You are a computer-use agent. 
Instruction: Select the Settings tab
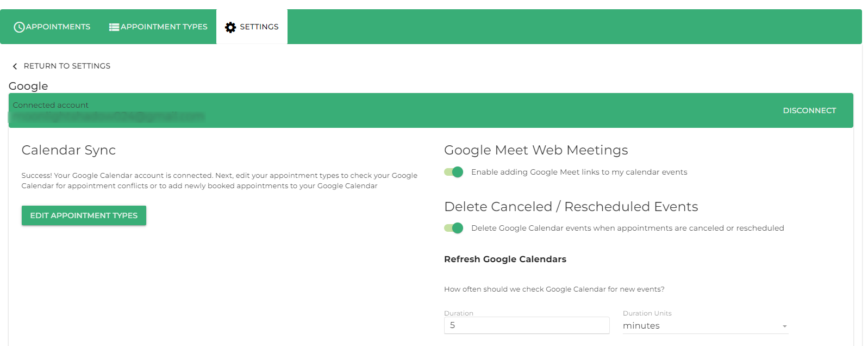(252, 26)
